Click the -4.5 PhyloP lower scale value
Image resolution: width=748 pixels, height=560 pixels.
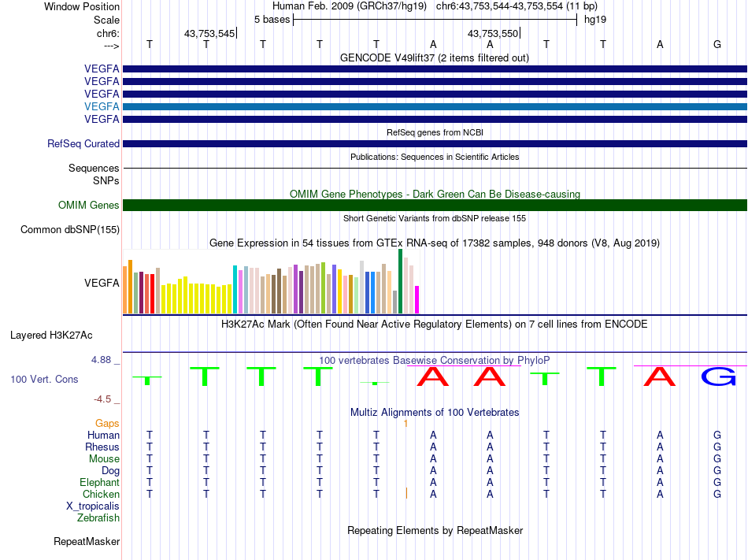102,399
